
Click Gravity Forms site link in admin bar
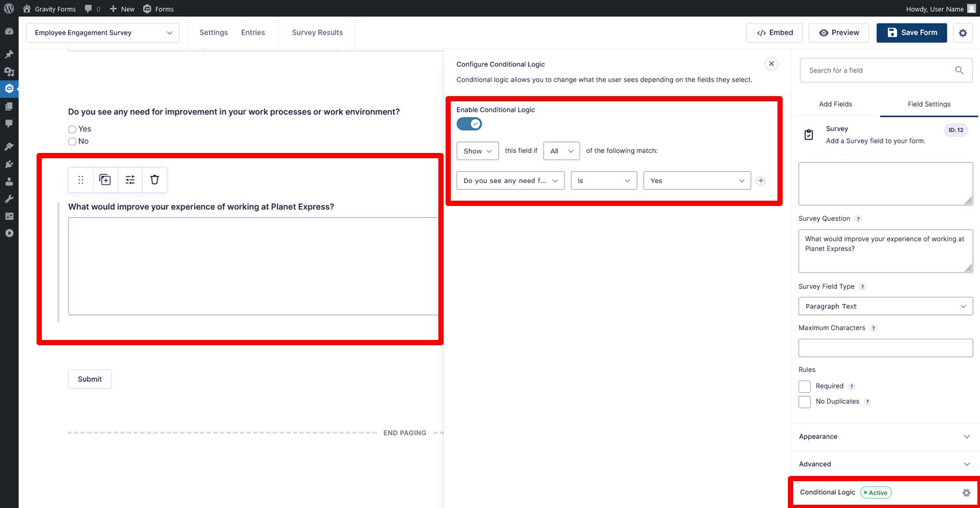49,9
